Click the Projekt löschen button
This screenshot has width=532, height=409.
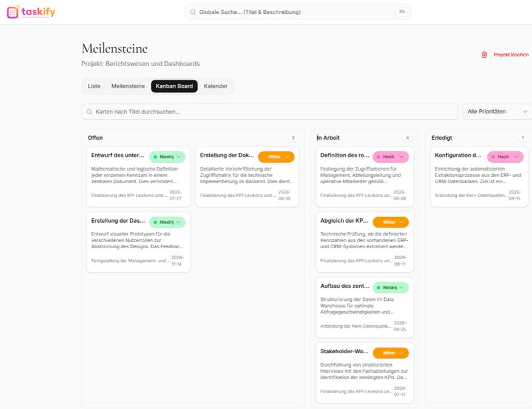505,55
